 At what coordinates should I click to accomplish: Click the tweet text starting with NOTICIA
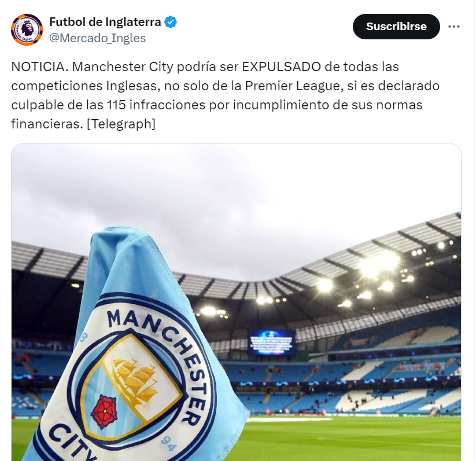225,95
